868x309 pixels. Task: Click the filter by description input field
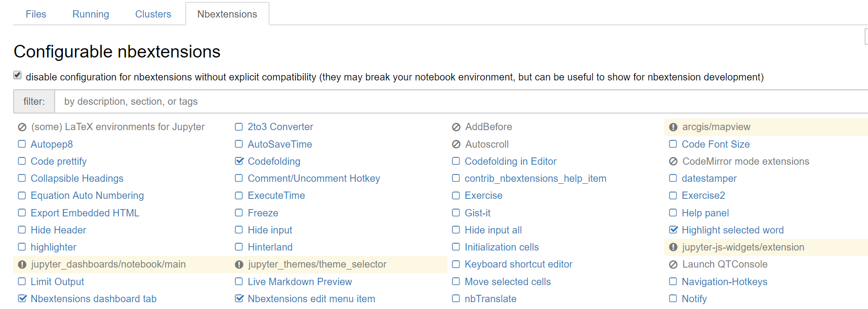pyautogui.click(x=461, y=101)
